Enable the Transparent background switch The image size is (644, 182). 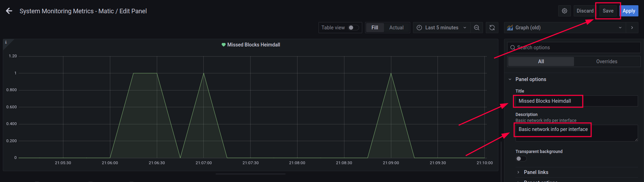[521, 159]
